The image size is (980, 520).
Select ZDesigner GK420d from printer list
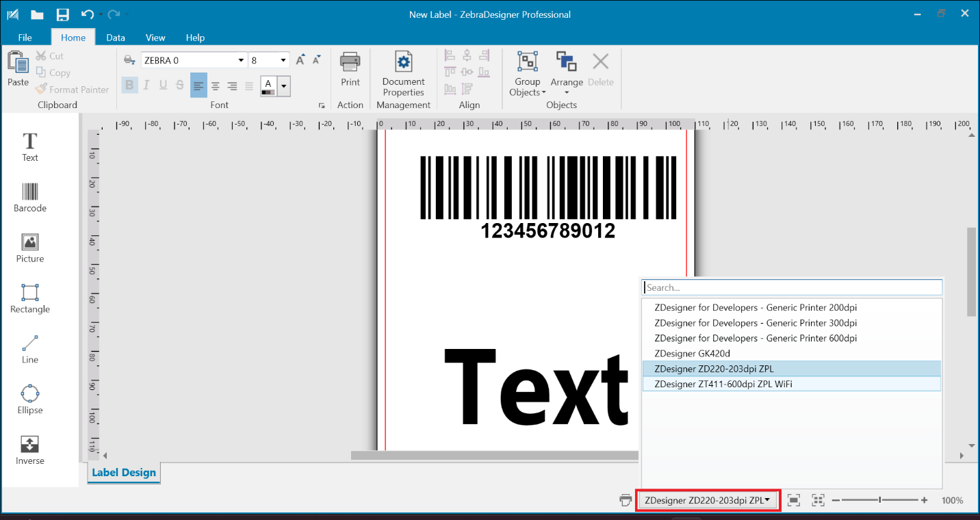click(792, 354)
